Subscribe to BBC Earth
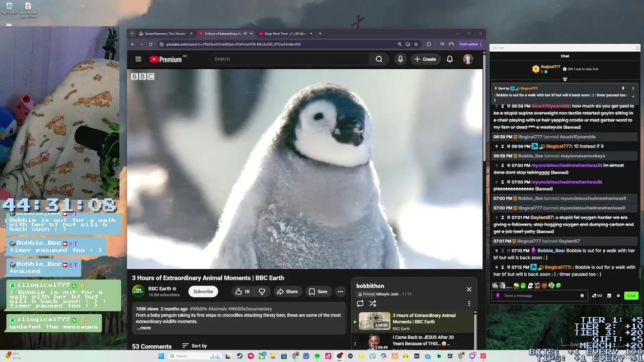 203,292
